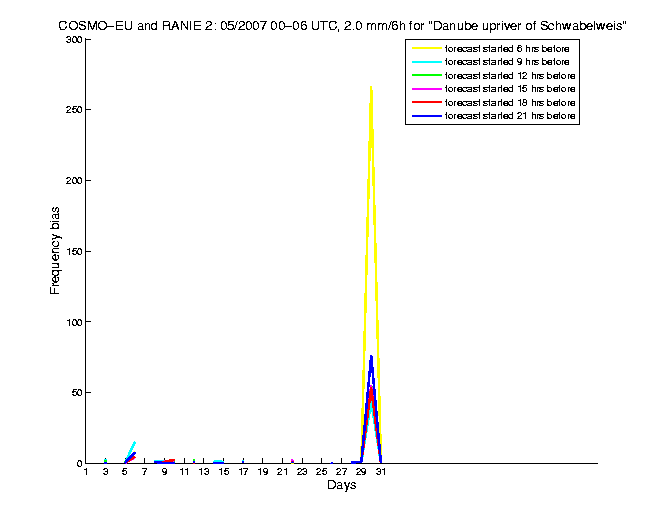The image size is (660, 520).
Task: Select legend entry 'forecast started 12 hrs before'
Action: (x=510, y=76)
